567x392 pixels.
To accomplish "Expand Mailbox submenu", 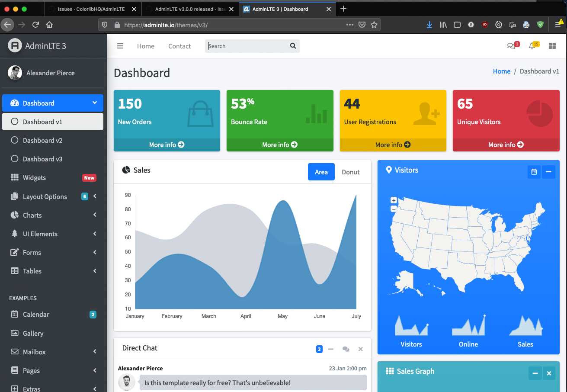I will [53, 352].
